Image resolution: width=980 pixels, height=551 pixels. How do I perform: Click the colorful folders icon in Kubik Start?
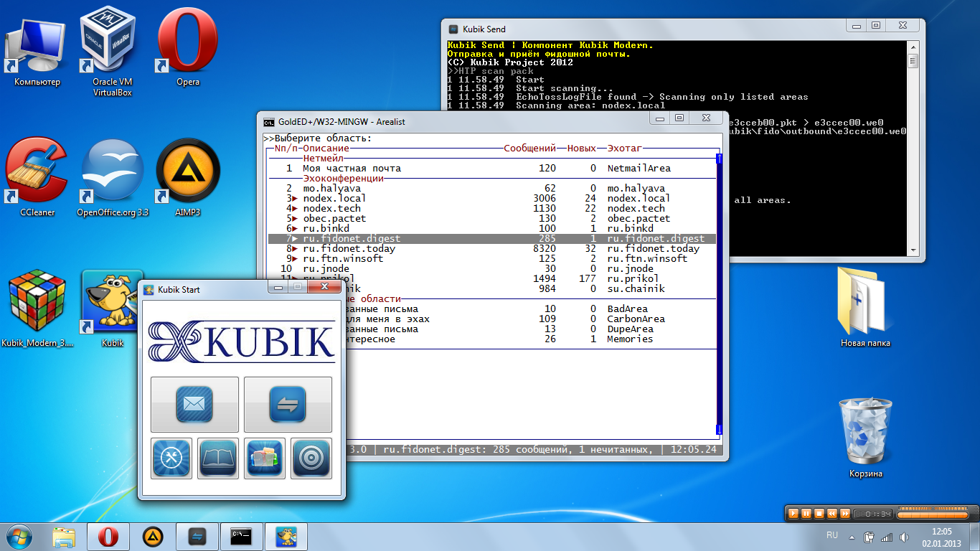point(265,458)
